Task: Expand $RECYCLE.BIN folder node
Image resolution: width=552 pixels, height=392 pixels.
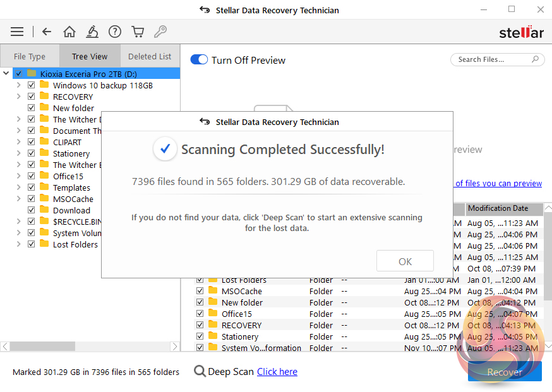Action: click(19, 221)
